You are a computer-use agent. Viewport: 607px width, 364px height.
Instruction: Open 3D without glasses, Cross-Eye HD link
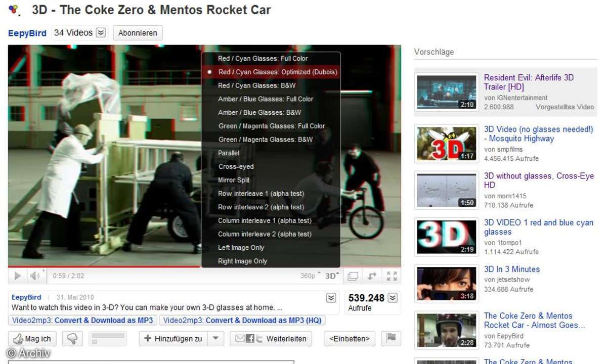[539, 180]
